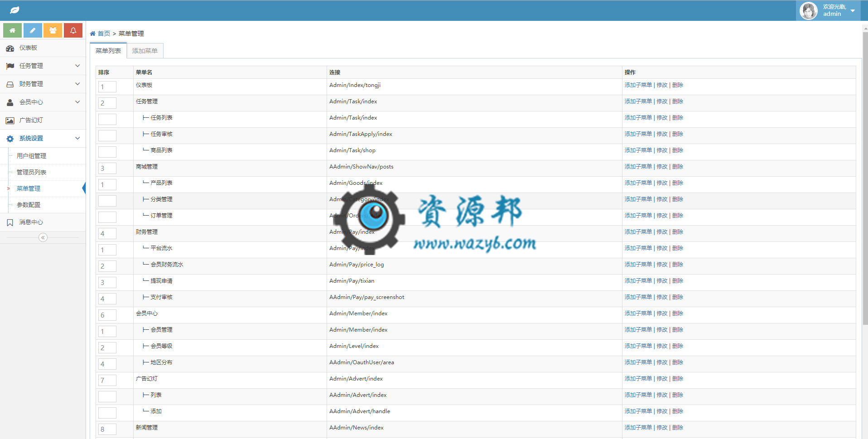The height and width of the screenshot is (439, 868).
Task: Click 删除 for the 新闻管理 row
Action: (678, 428)
